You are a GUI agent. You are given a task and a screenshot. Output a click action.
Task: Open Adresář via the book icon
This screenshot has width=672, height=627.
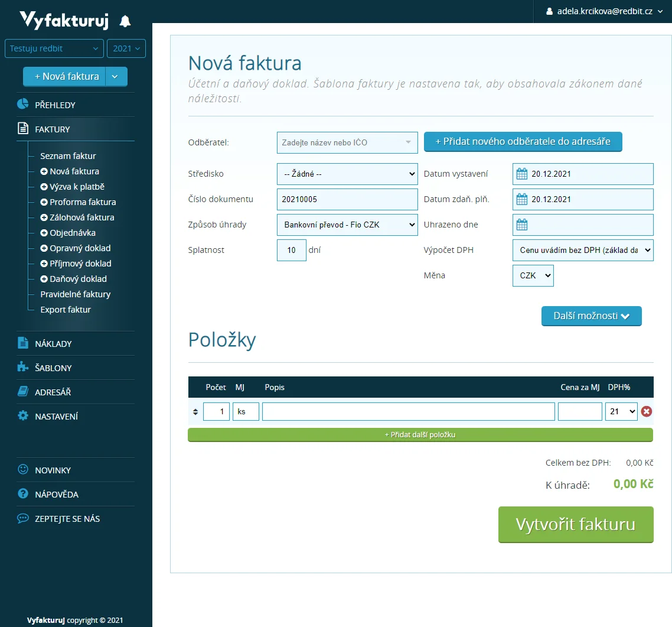coord(23,392)
